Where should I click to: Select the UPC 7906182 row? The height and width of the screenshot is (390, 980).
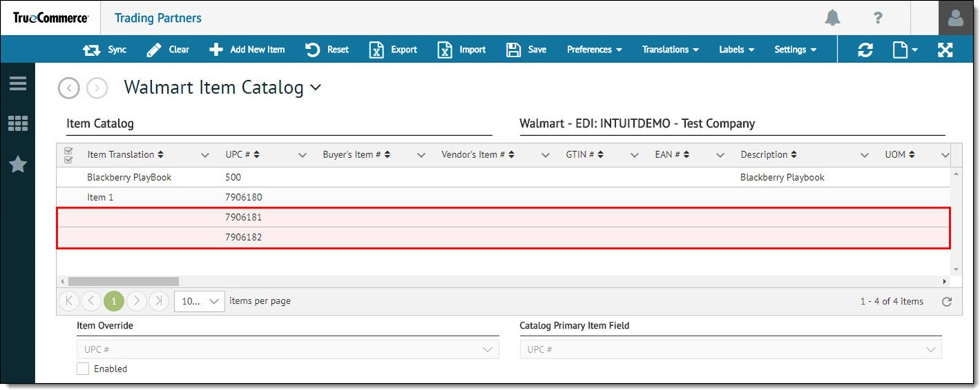503,237
